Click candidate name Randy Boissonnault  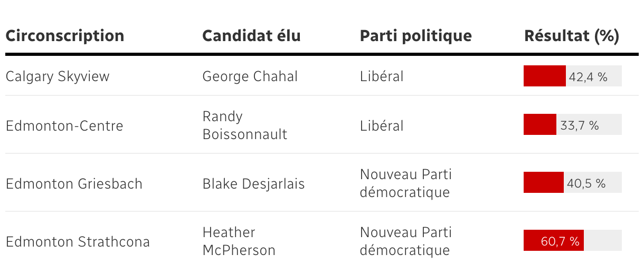245,125
